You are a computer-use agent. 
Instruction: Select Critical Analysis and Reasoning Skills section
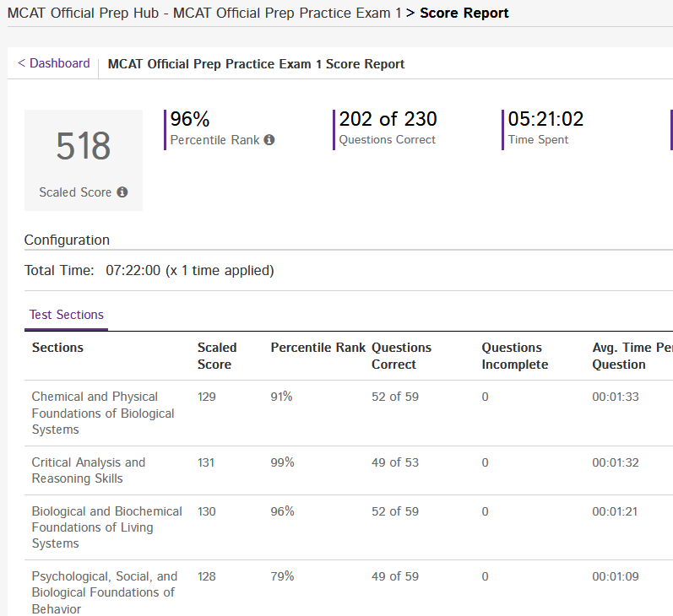(x=89, y=470)
